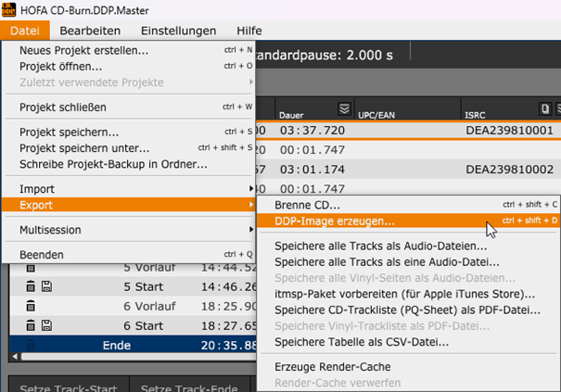Screen dimensions: 561x392
Task: Open the Einstellungen menu
Action: pyautogui.click(x=179, y=31)
